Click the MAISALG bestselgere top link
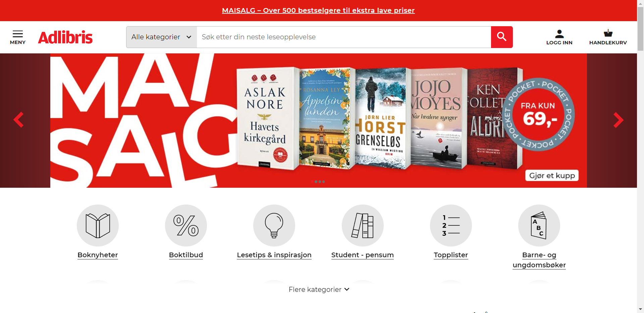The image size is (644, 313). (x=318, y=10)
